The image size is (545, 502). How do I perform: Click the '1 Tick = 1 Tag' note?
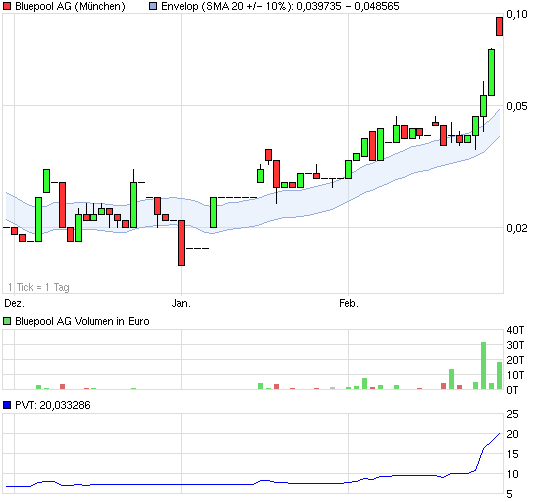pos(39,287)
